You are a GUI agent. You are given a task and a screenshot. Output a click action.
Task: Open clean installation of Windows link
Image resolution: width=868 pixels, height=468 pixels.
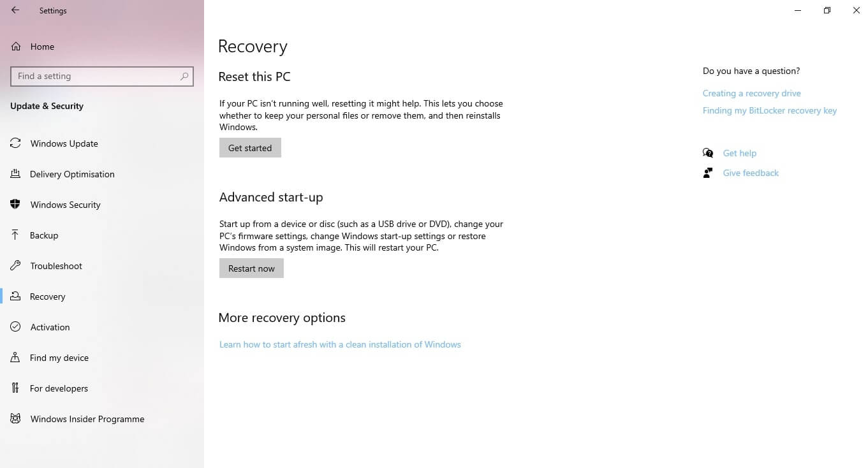coord(340,344)
